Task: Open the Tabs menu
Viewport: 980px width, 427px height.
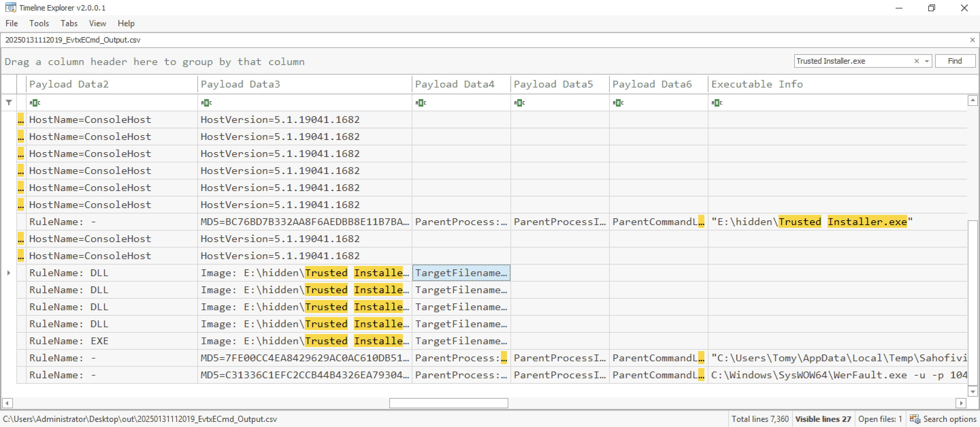Action: (69, 23)
